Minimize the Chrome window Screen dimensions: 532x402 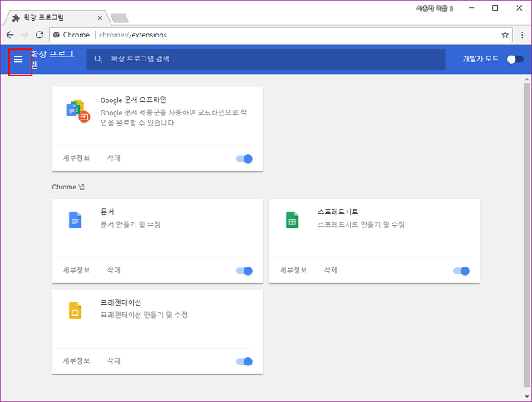click(x=471, y=8)
